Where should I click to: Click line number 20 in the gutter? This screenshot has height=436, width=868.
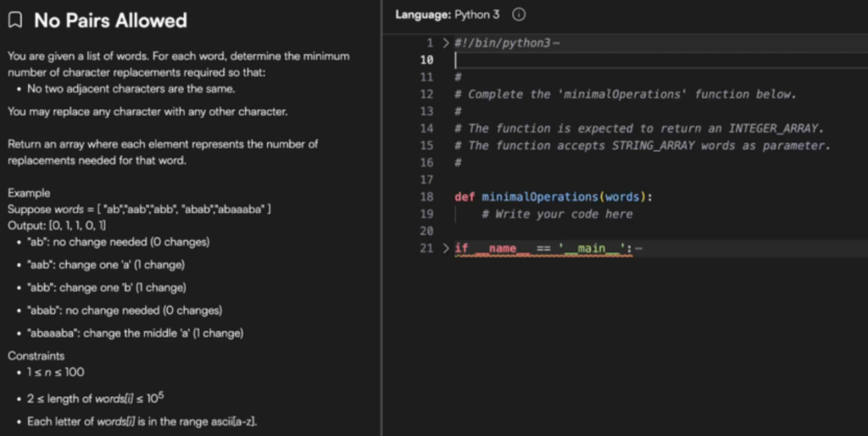[x=426, y=231]
